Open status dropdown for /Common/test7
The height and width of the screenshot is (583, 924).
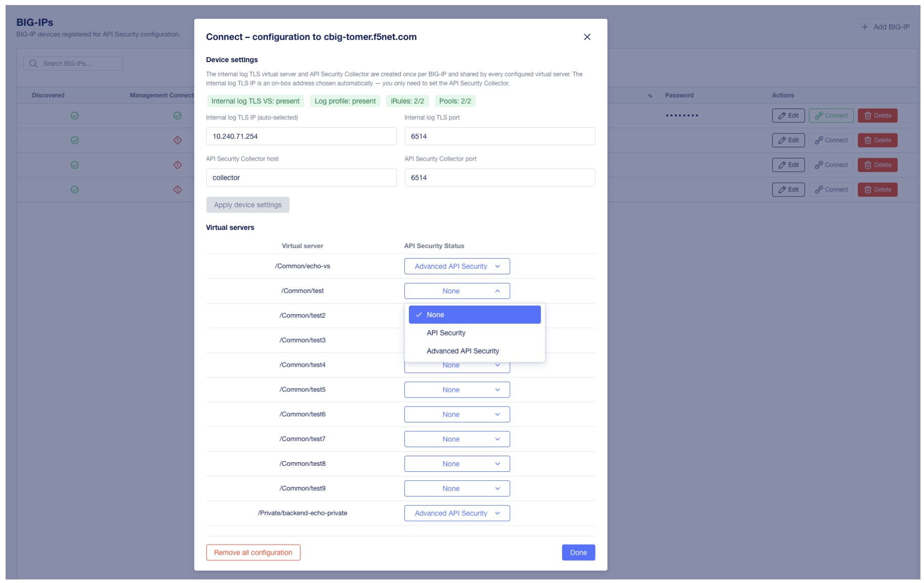coord(457,440)
